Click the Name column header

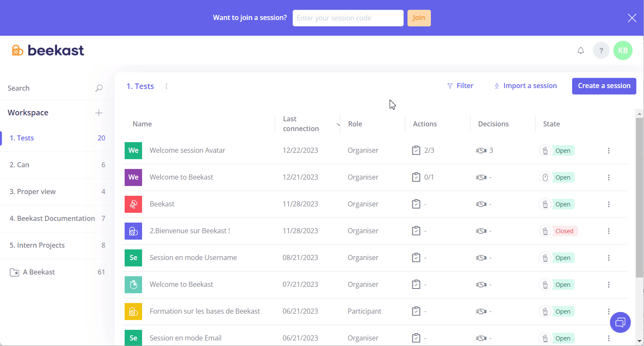(142, 124)
